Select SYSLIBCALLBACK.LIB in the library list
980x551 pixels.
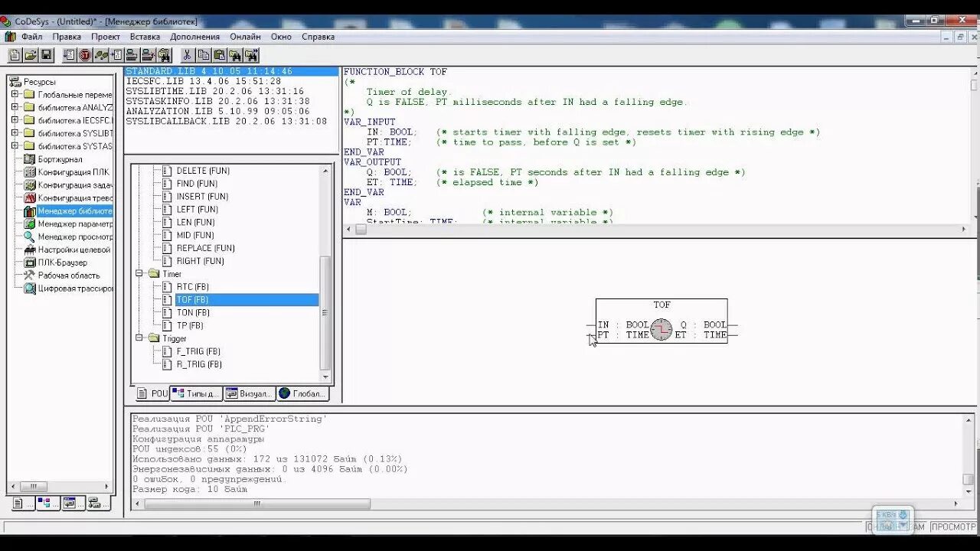(x=231, y=121)
